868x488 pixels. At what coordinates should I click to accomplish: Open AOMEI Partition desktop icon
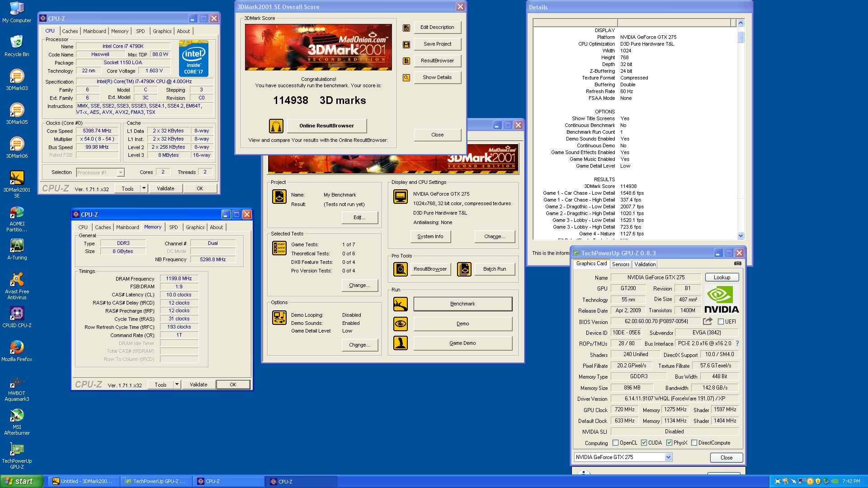coord(17,218)
